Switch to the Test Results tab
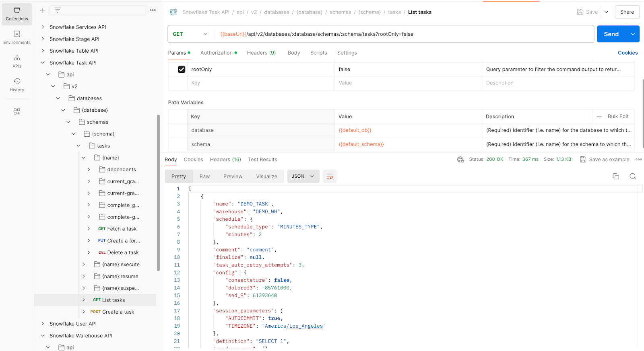The height and width of the screenshot is (351, 644). tap(262, 160)
